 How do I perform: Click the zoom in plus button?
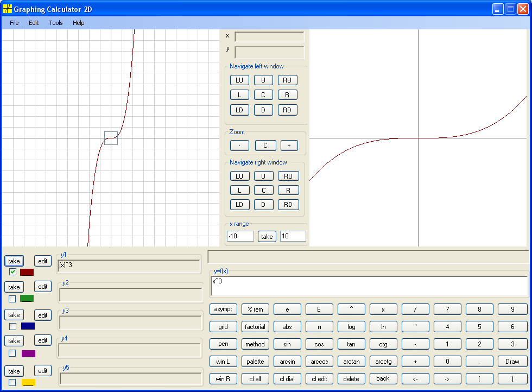[x=289, y=146]
